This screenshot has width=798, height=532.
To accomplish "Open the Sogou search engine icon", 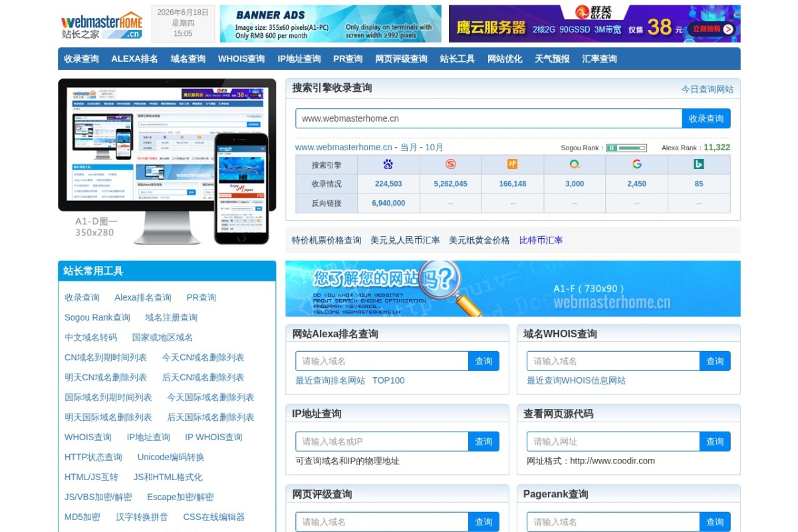I will tap(450, 164).
